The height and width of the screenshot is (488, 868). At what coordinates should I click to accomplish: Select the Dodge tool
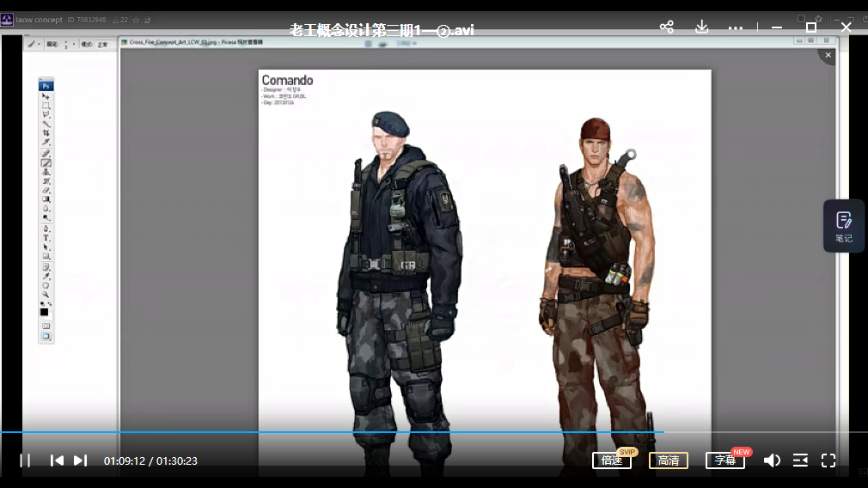(x=46, y=218)
